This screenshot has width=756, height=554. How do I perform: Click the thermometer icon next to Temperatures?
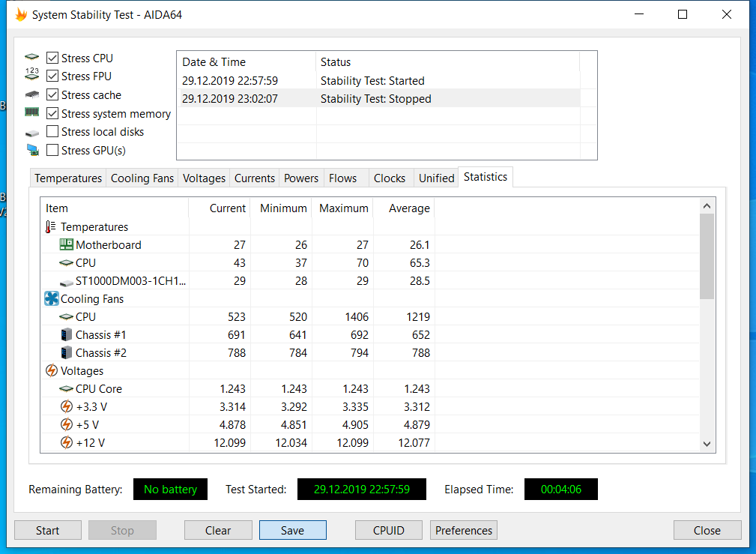coord(51,227)
